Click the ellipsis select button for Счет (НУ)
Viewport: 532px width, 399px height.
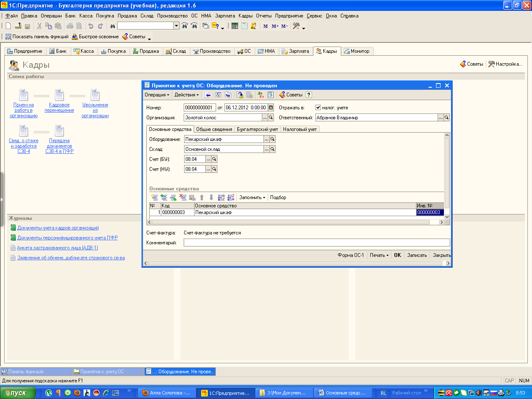(209, 169)
